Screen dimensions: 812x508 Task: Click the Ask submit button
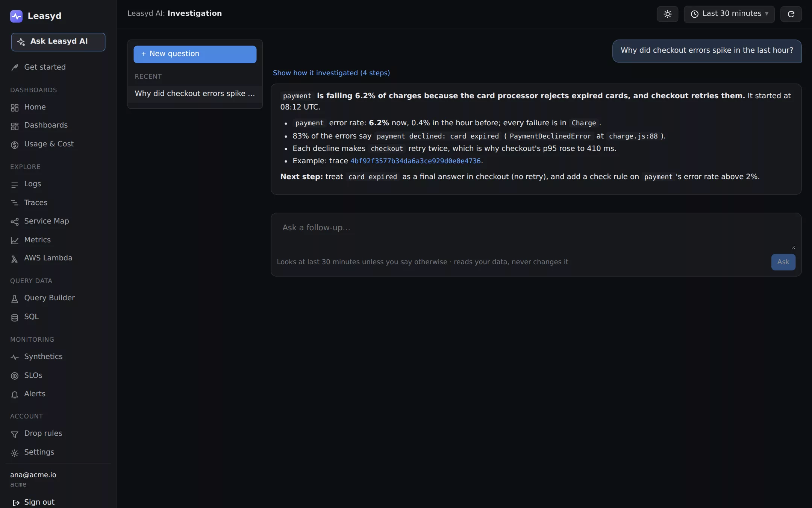tap(783, 262)
